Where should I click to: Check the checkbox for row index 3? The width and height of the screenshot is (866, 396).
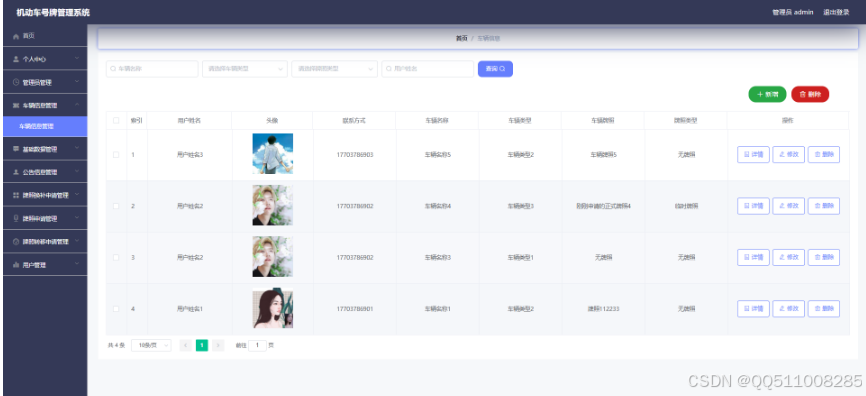coord(116,257)
